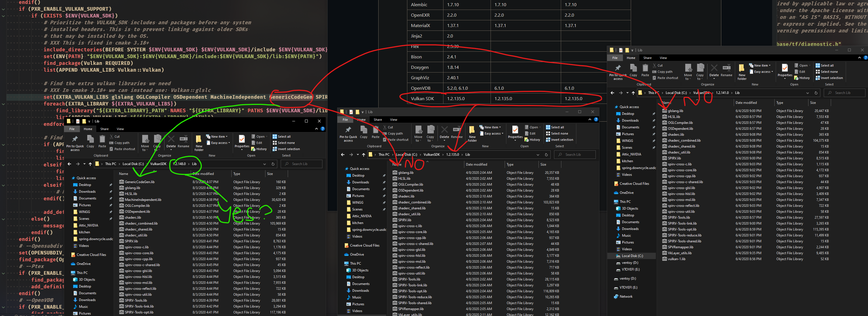
Task: Open the New item dropdown
Action: (761, 65)
